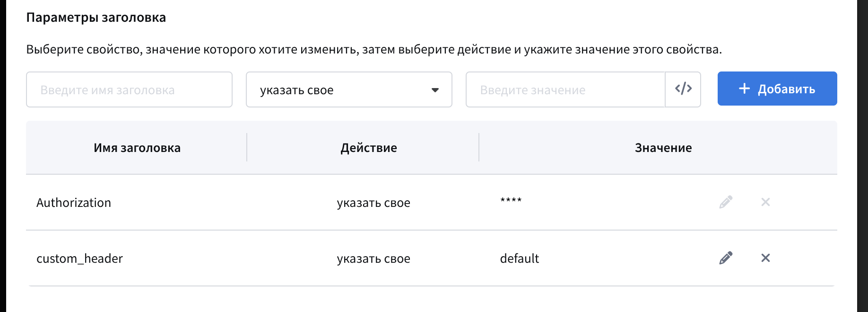The image size is (868, 312).
Task: Click the action cell in Authorization row
Action: pos(373,203)
